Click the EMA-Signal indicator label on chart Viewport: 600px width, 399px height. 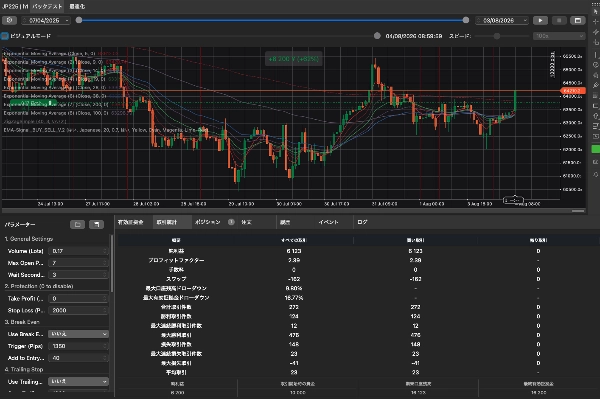pos(106,130)
